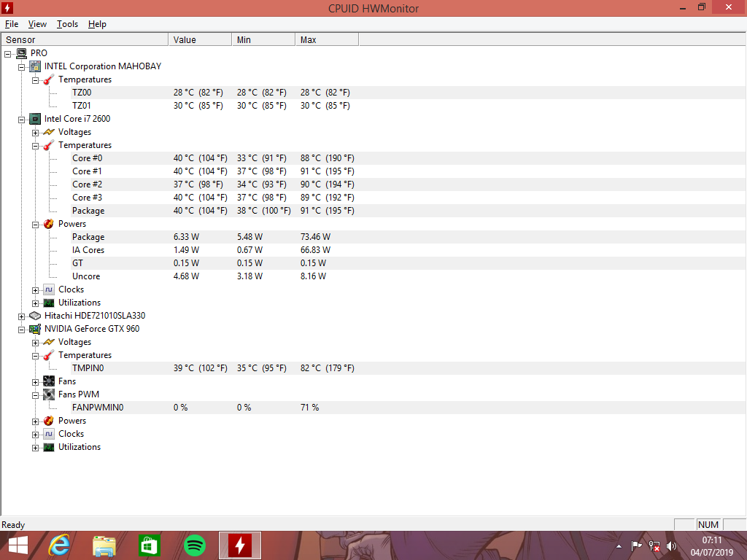Expand the Hitachi HDE721010SLA330 node
Image resolution: width=747 pixels, height=560 pixels.
coord(21,316)
